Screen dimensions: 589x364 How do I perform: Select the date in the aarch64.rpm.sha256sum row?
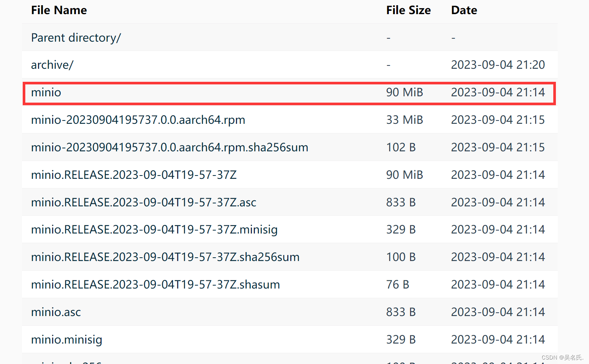click(x=498, y=147)
